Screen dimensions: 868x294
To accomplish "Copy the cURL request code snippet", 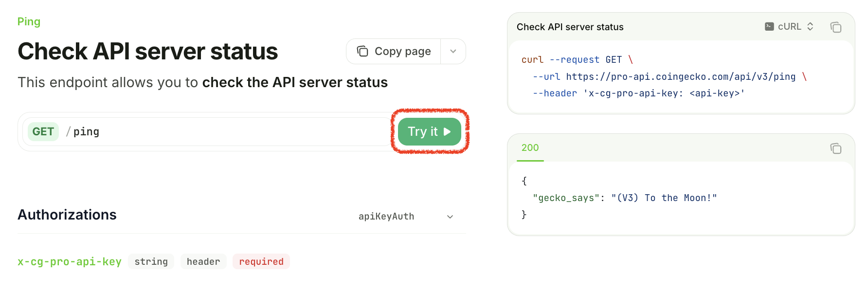I will 835,27.
